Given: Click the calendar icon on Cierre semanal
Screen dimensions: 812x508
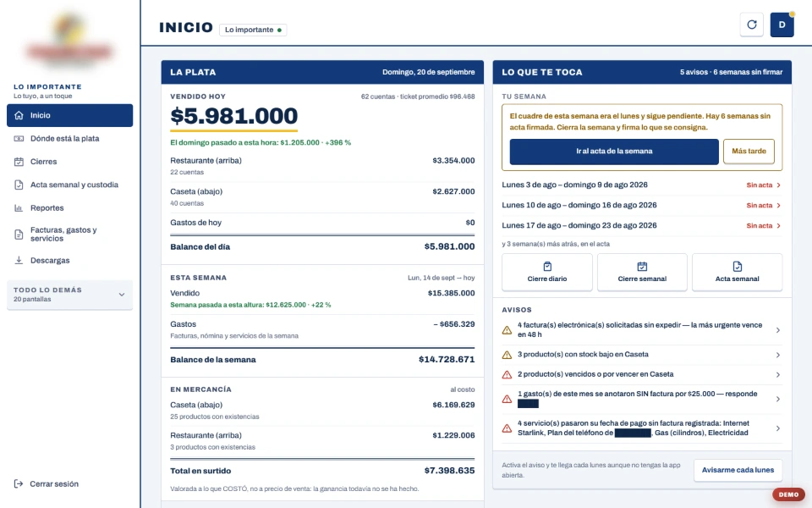Looking at the screenshot, I should [642, 267].
